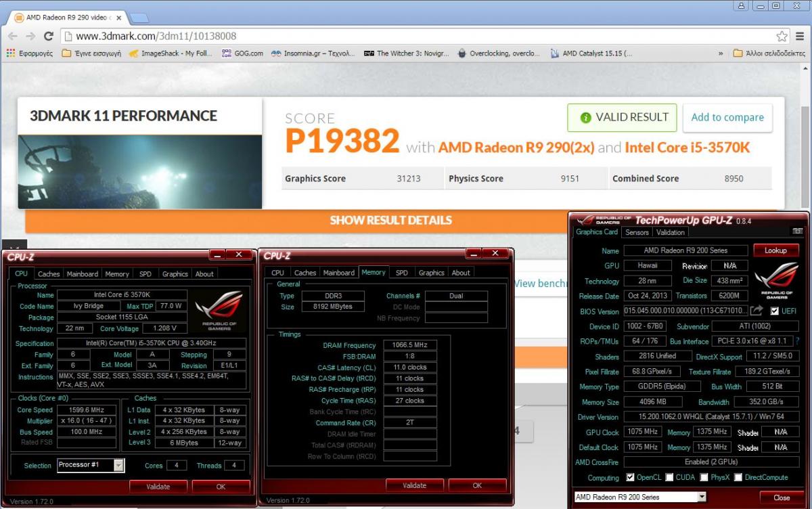Open the Εφαρμογές apps shortcut
This screenshot has height=509, width=812.
[30, 53]
